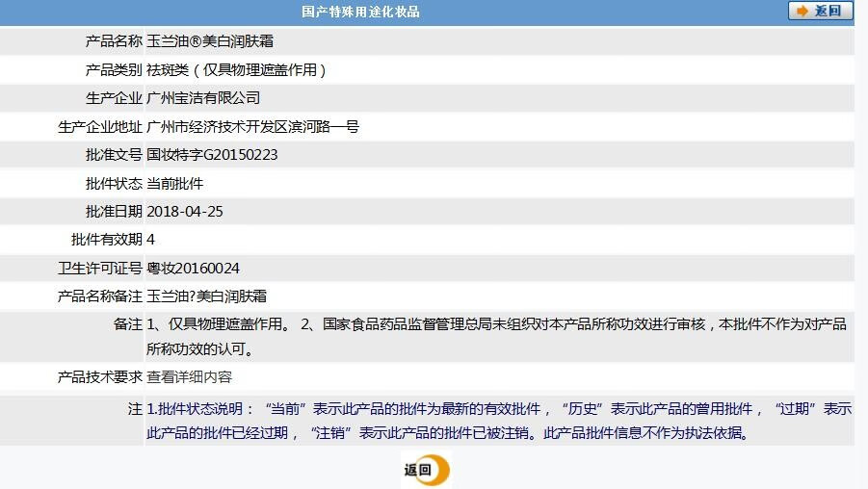This screenshot has width=868, height=489.
Task: Click the 批件状态 row label
Action: (x=114, y=183)
